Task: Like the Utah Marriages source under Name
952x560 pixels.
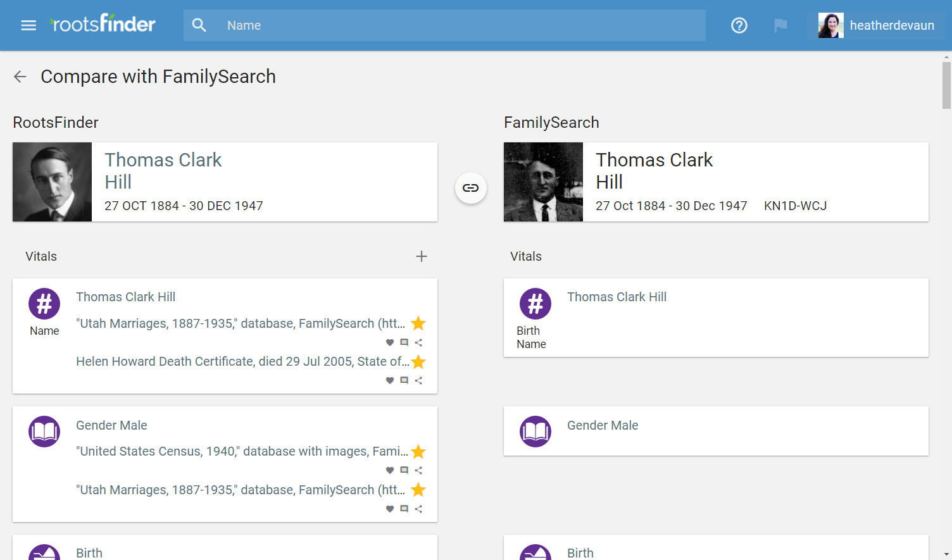Action: coord(390,342)
